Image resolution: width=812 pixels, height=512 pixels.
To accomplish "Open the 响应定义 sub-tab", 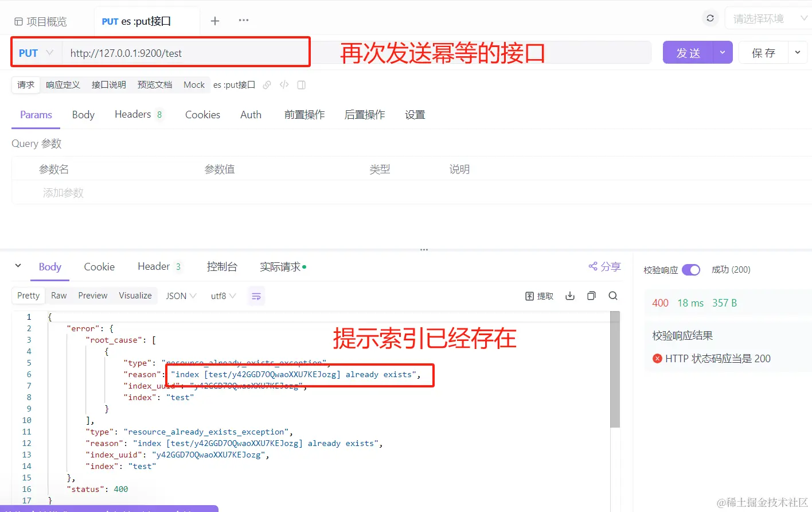I will pos(63,85).
